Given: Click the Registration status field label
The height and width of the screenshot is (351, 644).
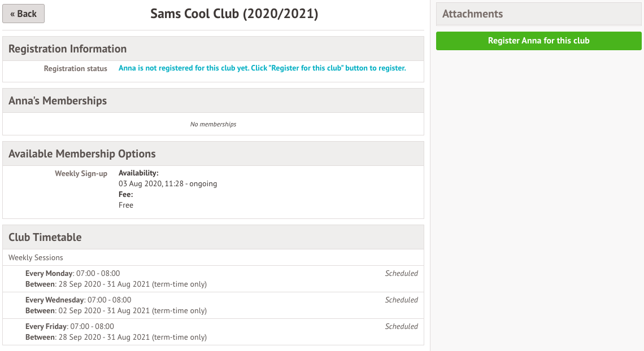Looking at the screenshot, I should coord(75,69).
